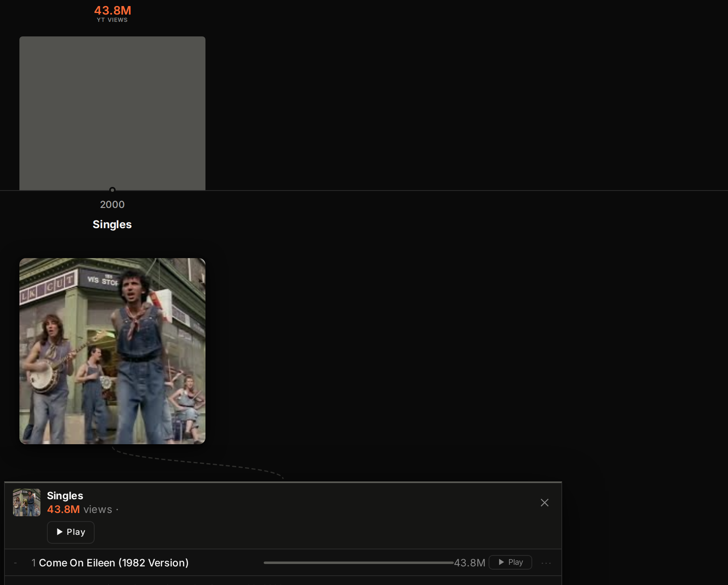Click the YT VIEWS caption at the top
Screen dimensions: 728x585
pyautogui.click(x=112, y=20)
